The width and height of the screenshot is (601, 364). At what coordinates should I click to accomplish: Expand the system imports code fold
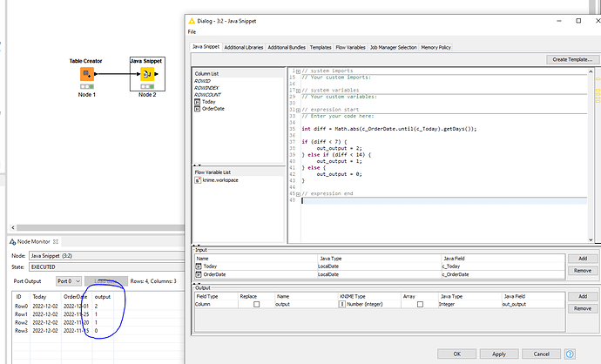click(298, 71)
